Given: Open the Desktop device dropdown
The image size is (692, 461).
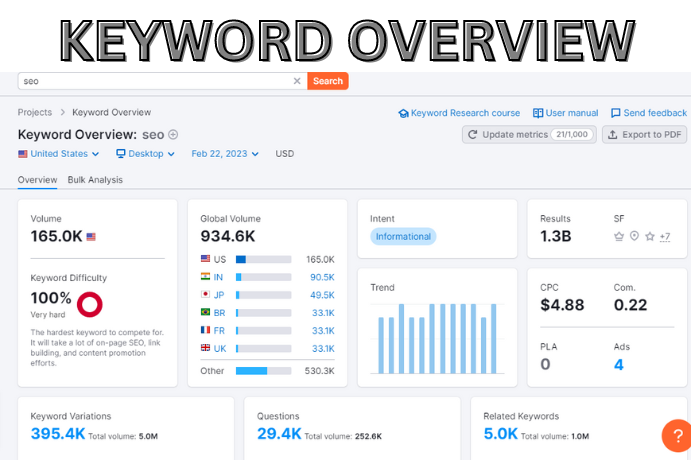Looking at the screenshot, I should [146, 154].
